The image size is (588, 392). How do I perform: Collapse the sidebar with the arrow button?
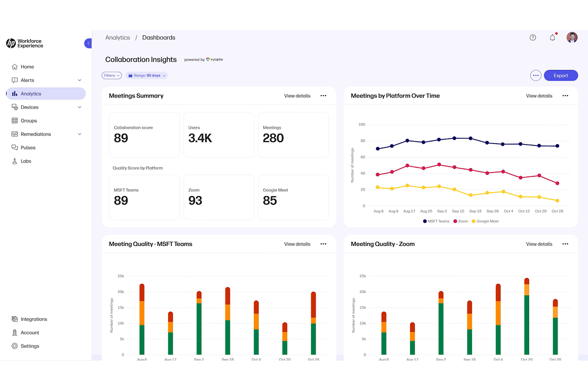pos(88,43)
